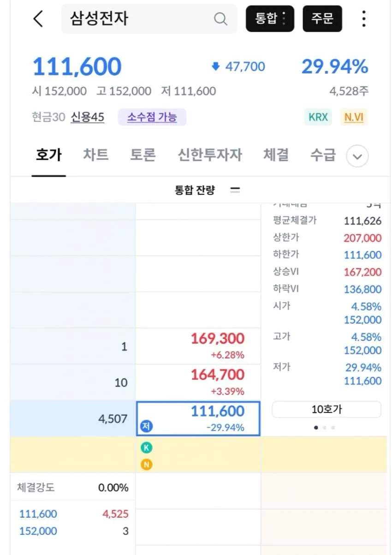
Task: Tap the blue 저 low-price marker
Action: [146, 427]
